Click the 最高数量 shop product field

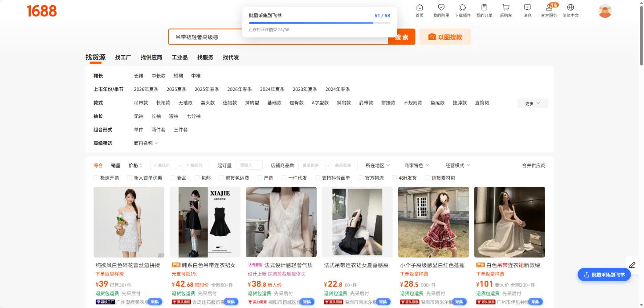[x=344, y=165]
